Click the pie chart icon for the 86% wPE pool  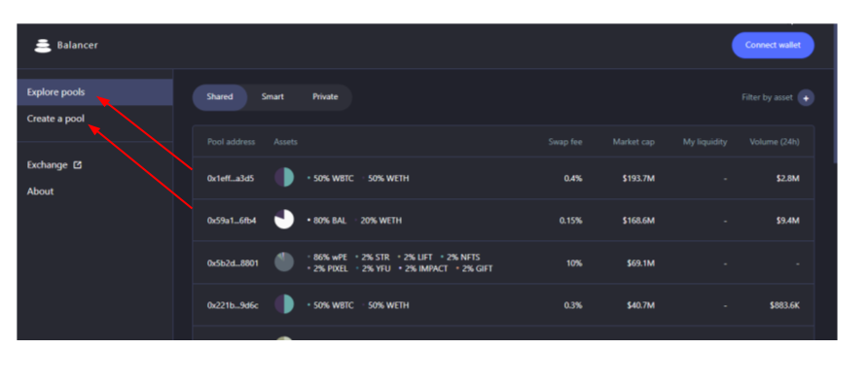point(284,262)
